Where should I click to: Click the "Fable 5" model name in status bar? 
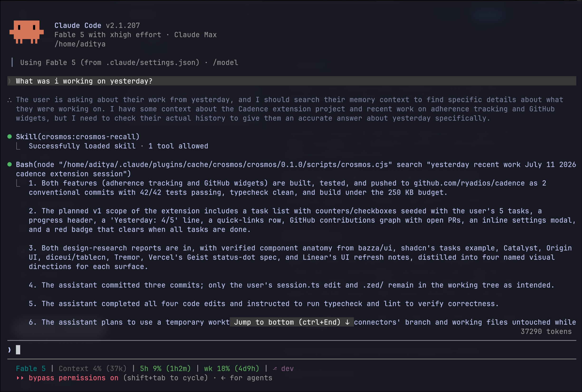[31, 368]
